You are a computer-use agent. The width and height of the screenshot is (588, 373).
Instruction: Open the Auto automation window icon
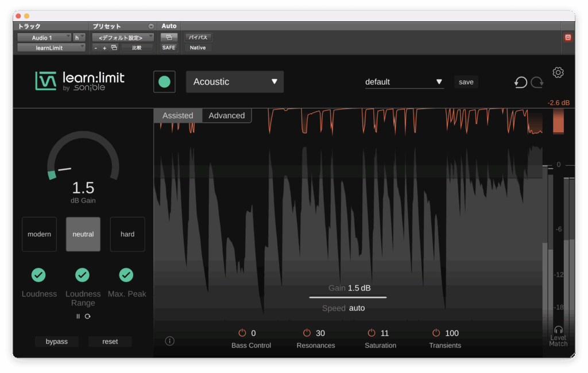(169, 37)
